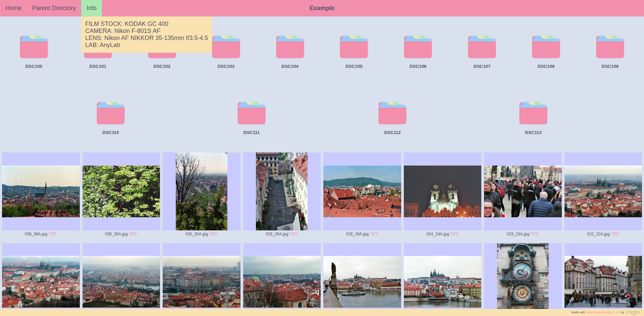Open the DSC109 folder icon
644x316 pixels.
coord(610,47)
